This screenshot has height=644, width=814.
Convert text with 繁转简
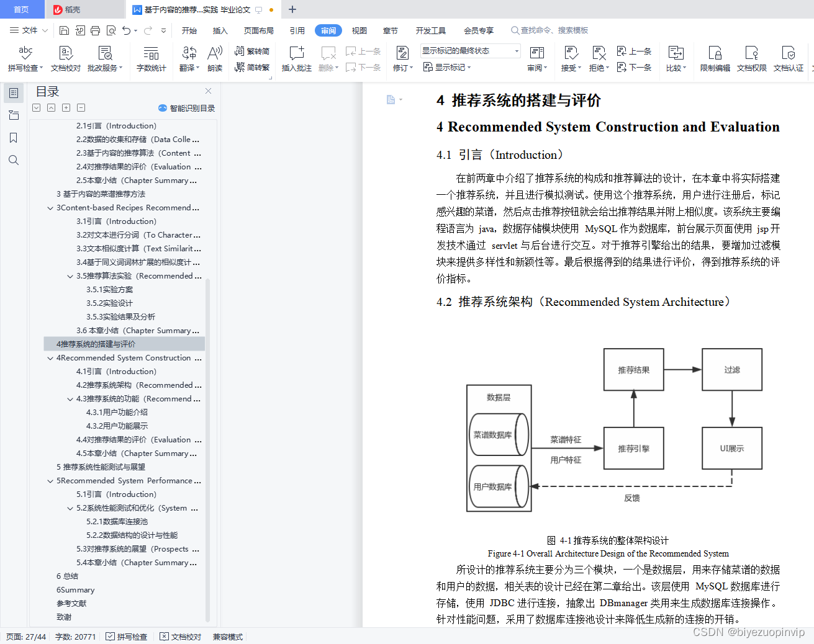pyautogui.click(x=252, y=51)
